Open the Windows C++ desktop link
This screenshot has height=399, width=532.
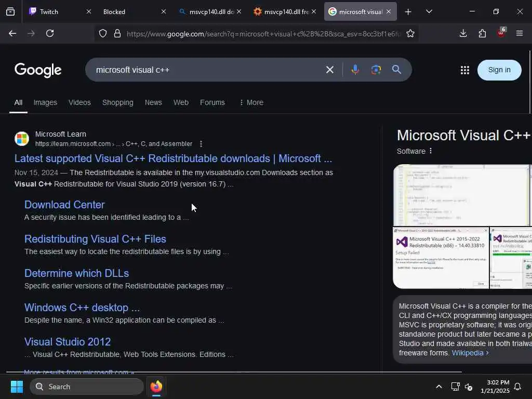(82, 308)
